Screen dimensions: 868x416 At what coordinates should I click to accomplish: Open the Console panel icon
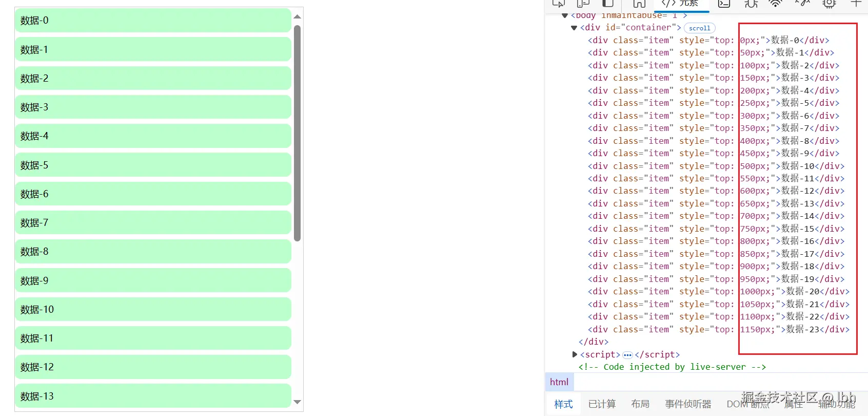click(724, 3)
